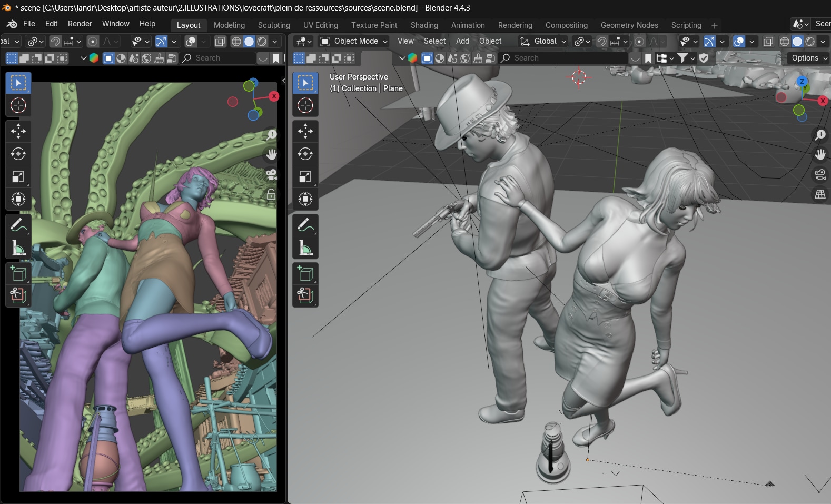Switch to the Geometry Nodes workspace tab
This screenshot has width=831, height=504.
pyautogui.click(x=629, y=25)
